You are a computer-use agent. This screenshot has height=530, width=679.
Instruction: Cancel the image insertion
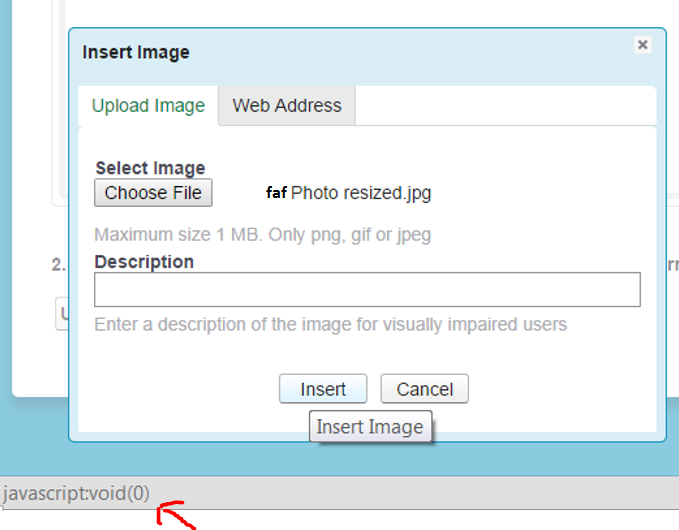424,389
